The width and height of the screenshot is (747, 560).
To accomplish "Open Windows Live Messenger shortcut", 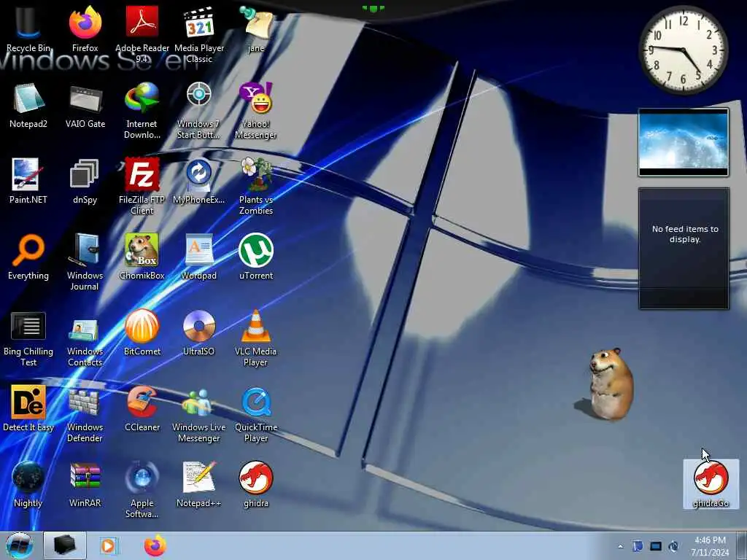I will click(199, 414).
